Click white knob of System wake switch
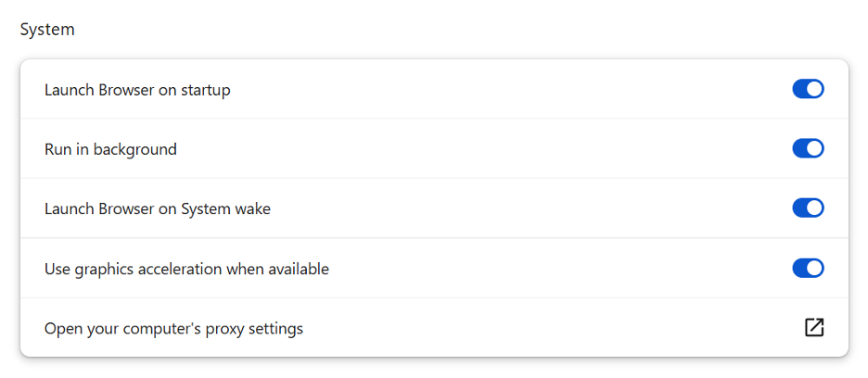Screen dimensions: 868x378 point(815,208)
